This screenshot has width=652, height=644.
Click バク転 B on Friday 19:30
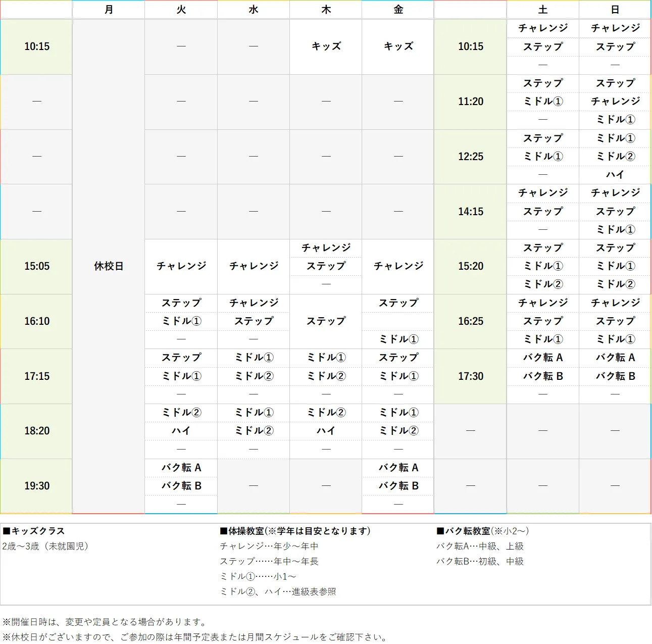click(x=397, y=486)
